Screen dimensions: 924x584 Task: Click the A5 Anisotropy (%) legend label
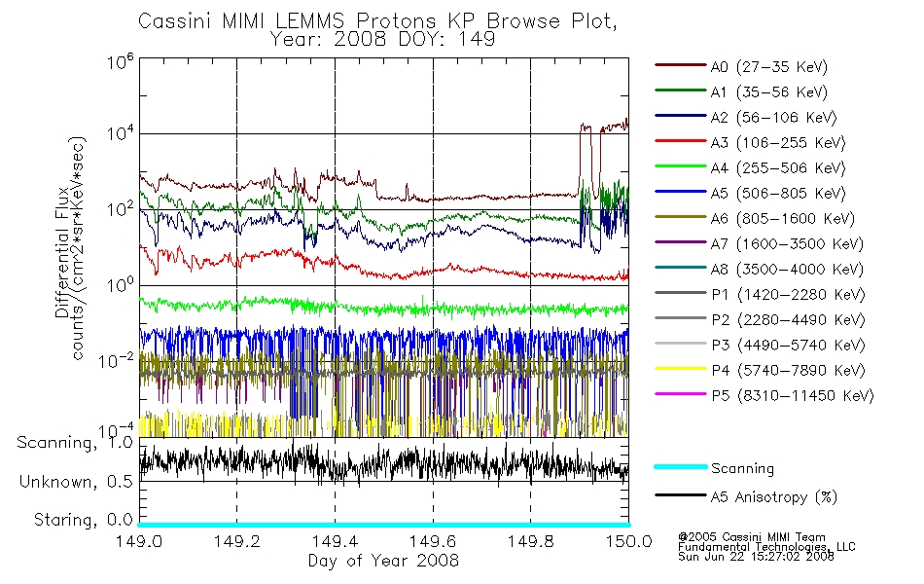pos(774,498)
